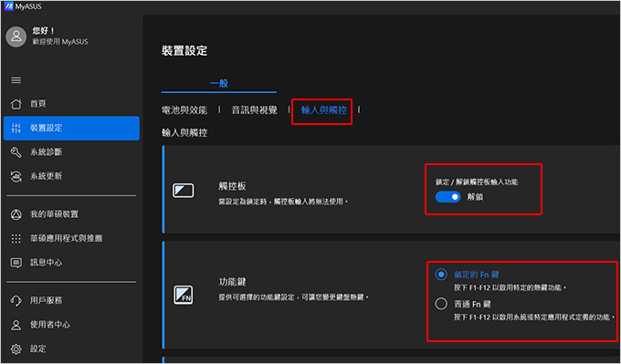Open 裝置設定 in sidebar
This screenshot has width=621, height=364.
pyautogui.click(x=71, y=128)
